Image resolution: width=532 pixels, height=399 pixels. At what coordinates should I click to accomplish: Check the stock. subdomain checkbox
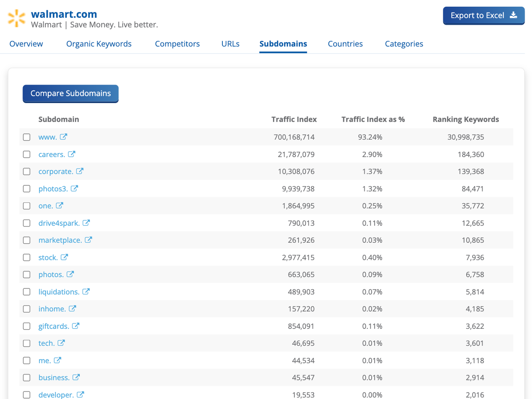(27, 257)
